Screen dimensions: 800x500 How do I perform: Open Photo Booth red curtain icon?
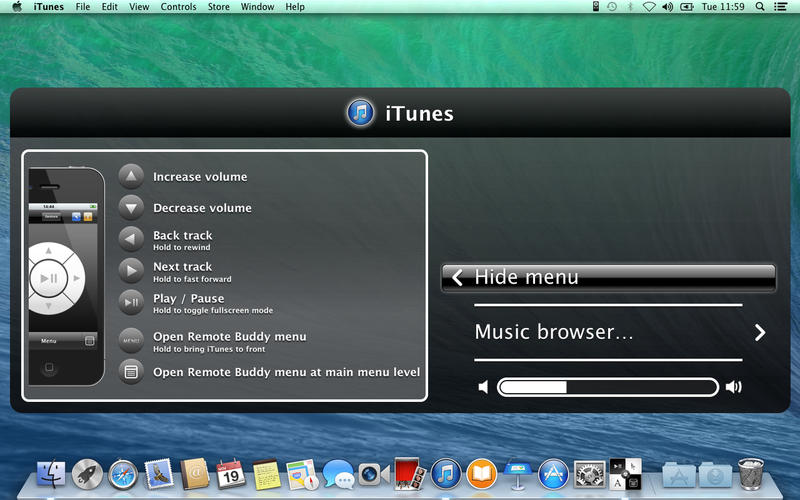click(x=409, y=473)
